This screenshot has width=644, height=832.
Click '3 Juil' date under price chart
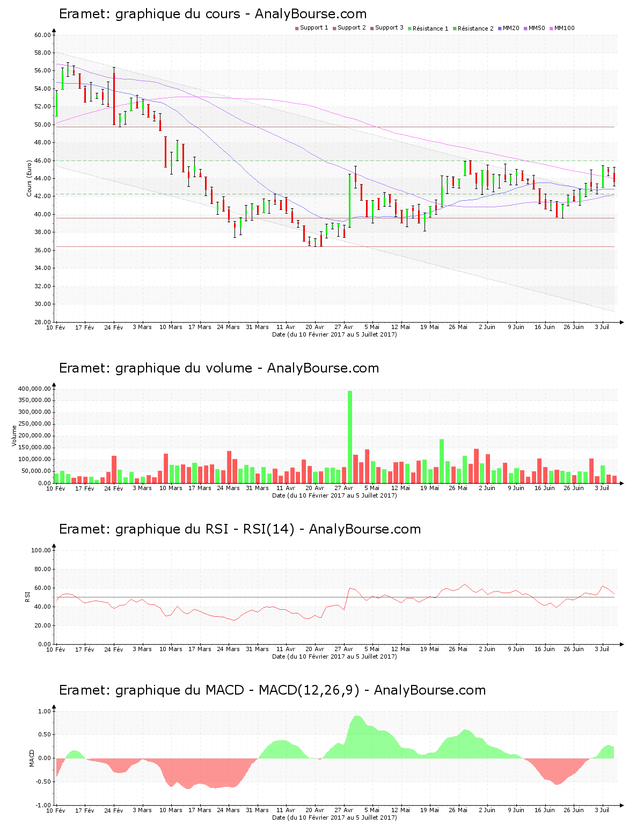[x=603, y=327]
